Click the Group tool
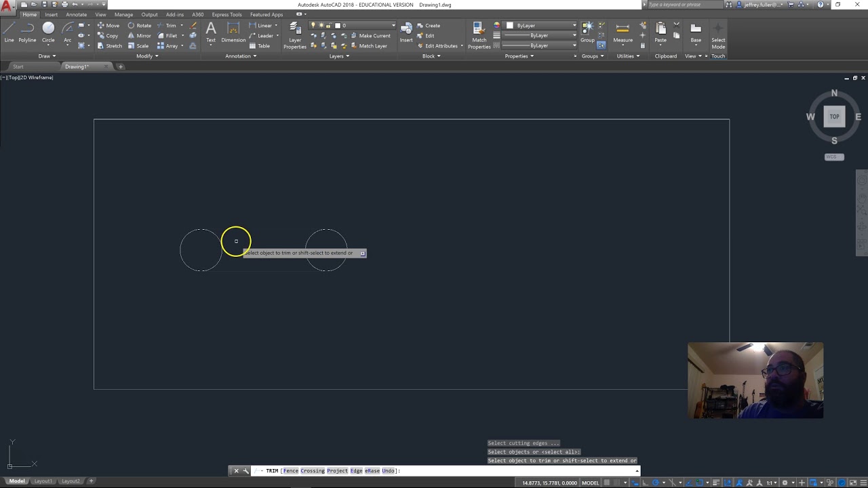This screenshot has width=868, height=488. 587,32
